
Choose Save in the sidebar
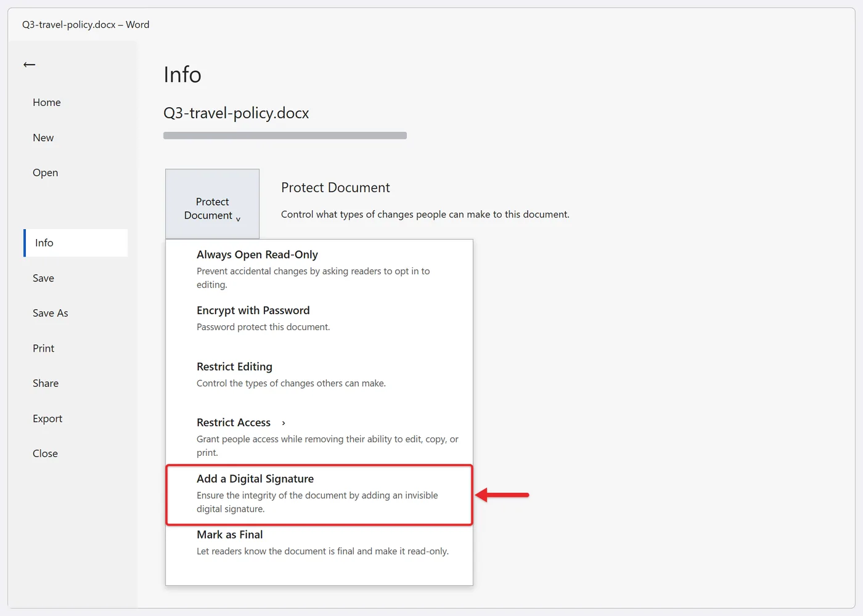coord(43,278)
